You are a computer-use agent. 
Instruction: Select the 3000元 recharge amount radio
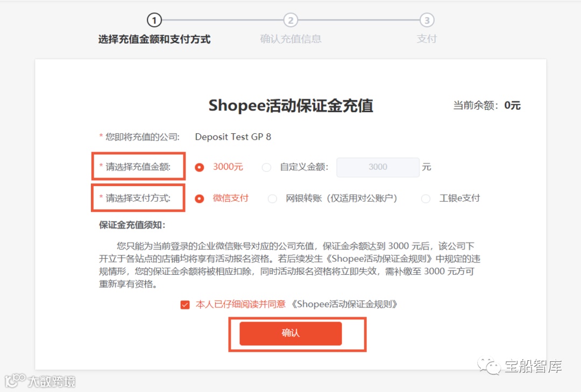click(200, 167)
